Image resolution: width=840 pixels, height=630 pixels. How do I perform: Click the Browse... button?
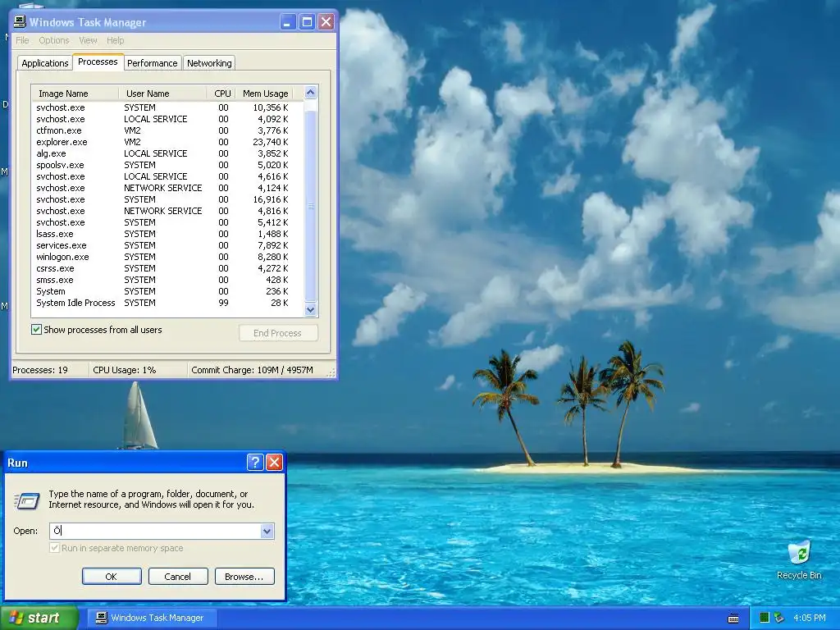pyautogui.click(x=244, y=577)
